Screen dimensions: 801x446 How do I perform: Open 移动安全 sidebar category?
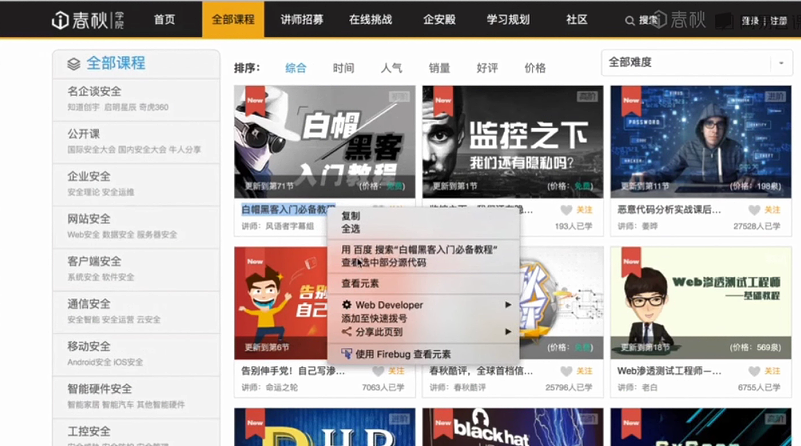(x=89, y=346)
